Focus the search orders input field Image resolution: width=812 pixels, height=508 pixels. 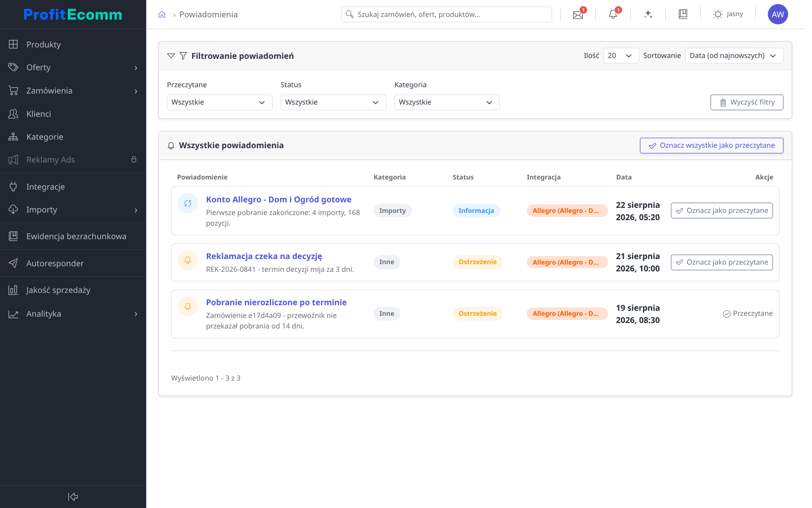446,14
